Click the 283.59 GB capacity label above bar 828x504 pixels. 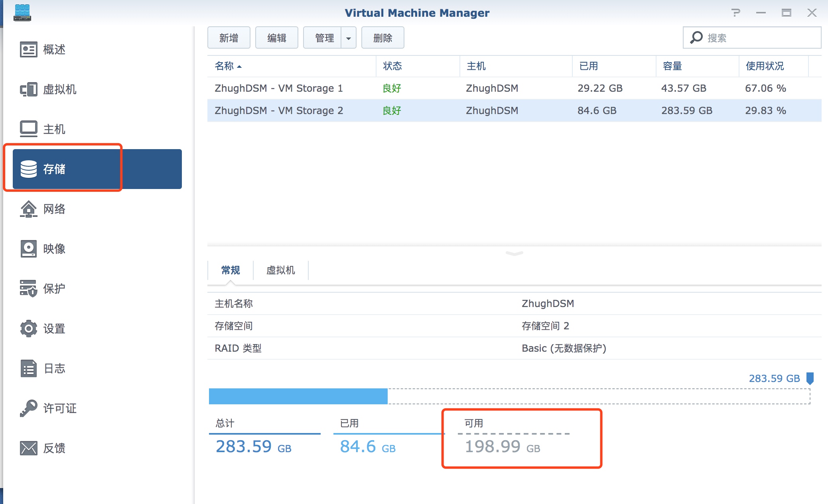tap(774, 378)
